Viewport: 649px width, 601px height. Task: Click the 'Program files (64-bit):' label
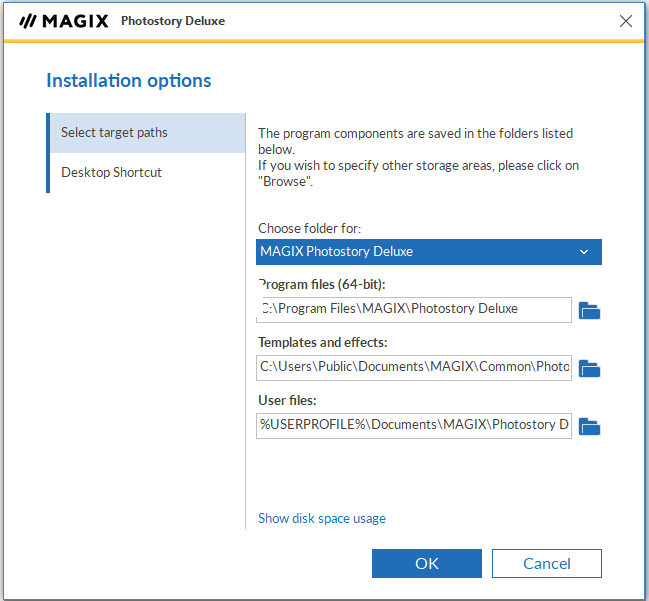pos(321,284)
